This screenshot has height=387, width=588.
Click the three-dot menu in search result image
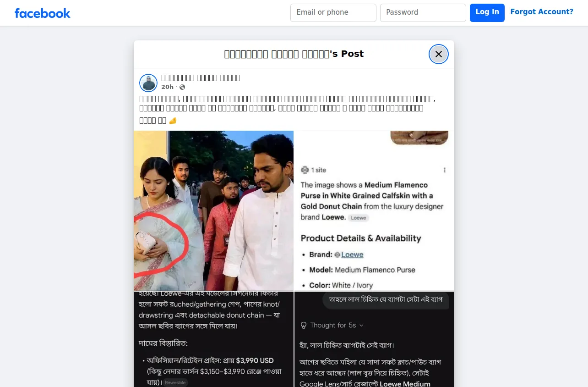click(444, 170)
